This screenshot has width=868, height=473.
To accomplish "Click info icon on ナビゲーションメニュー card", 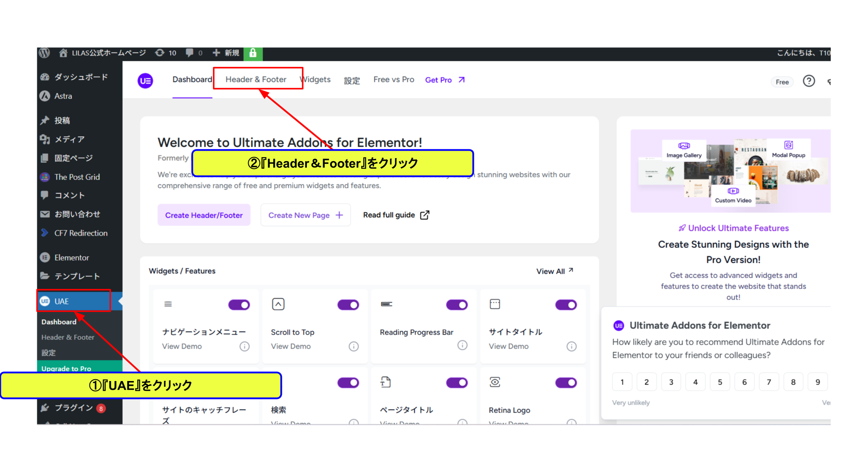I will pyautogui.click(x=245, y=346).
